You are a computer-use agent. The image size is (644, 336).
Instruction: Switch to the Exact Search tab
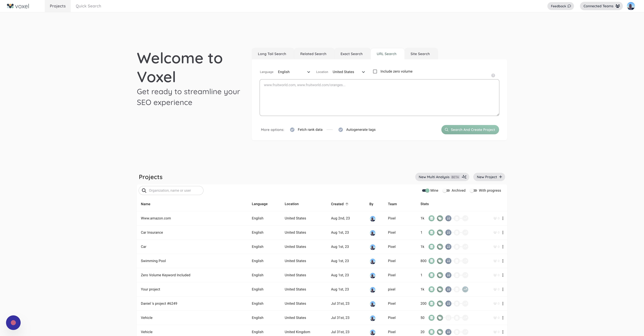point(352,54)
